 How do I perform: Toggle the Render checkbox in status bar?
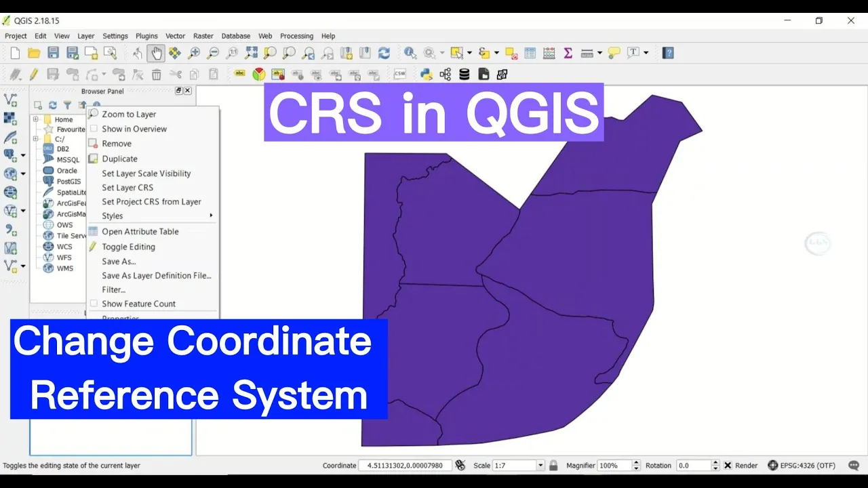(728, 466)
